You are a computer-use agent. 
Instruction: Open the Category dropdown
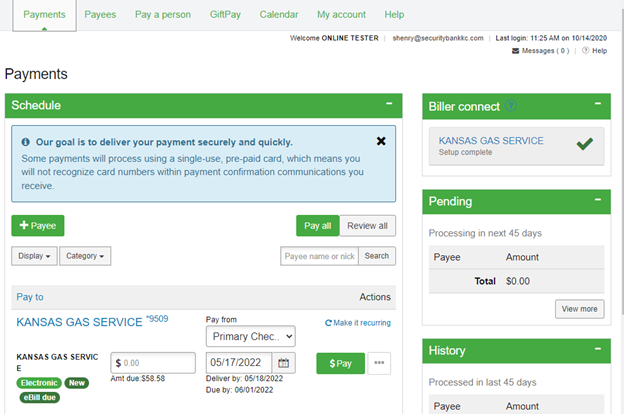click(x=85, y=256)
